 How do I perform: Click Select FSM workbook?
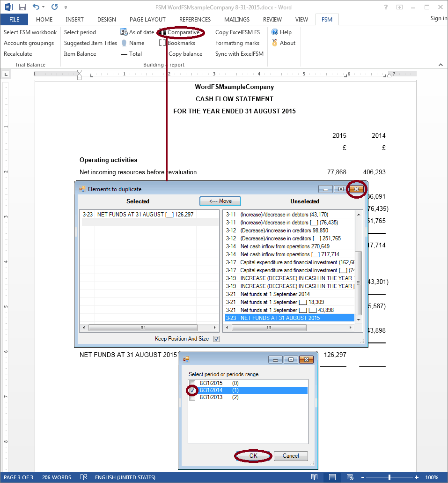(x=30, y=32)
